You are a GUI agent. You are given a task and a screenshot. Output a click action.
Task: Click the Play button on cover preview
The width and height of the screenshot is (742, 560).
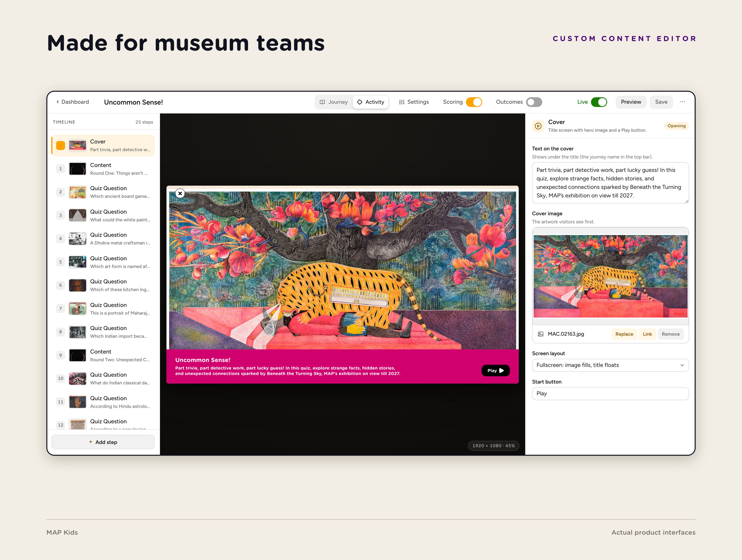click(x=495, y=370)
